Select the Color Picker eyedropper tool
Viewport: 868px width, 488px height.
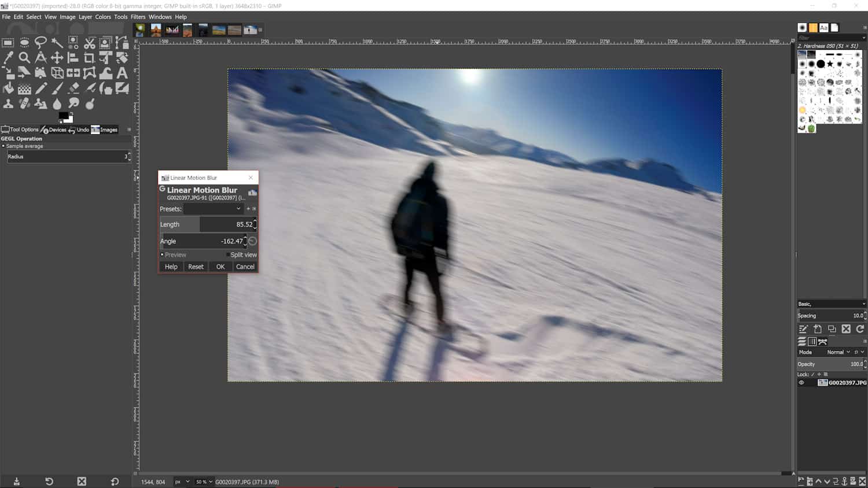tap(8, 57)
